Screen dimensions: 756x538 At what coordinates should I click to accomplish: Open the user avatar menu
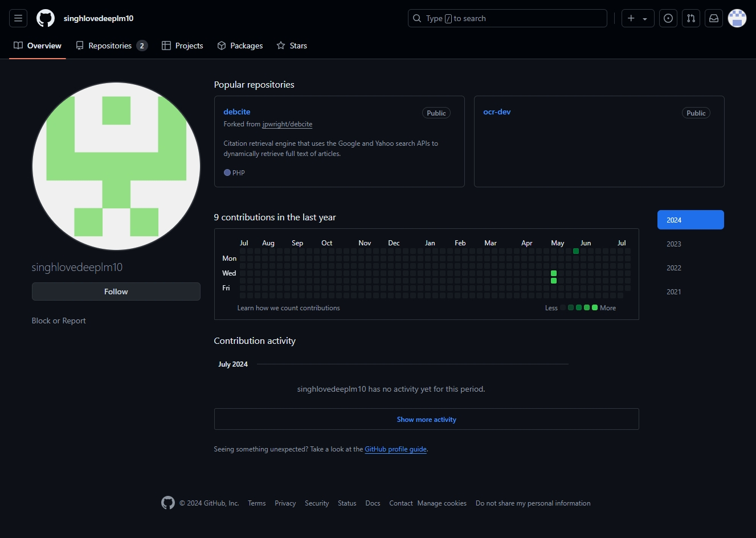[x=737, y=18]
